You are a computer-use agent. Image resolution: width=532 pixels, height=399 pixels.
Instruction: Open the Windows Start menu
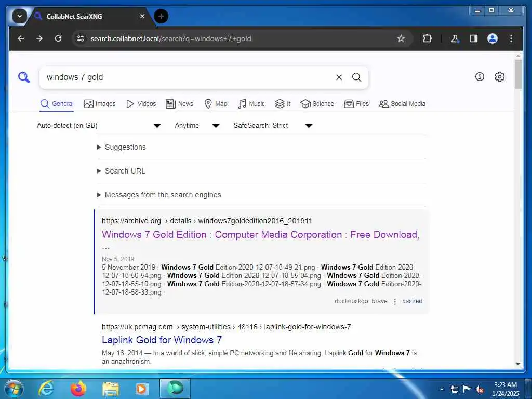(x=14, y=389)
